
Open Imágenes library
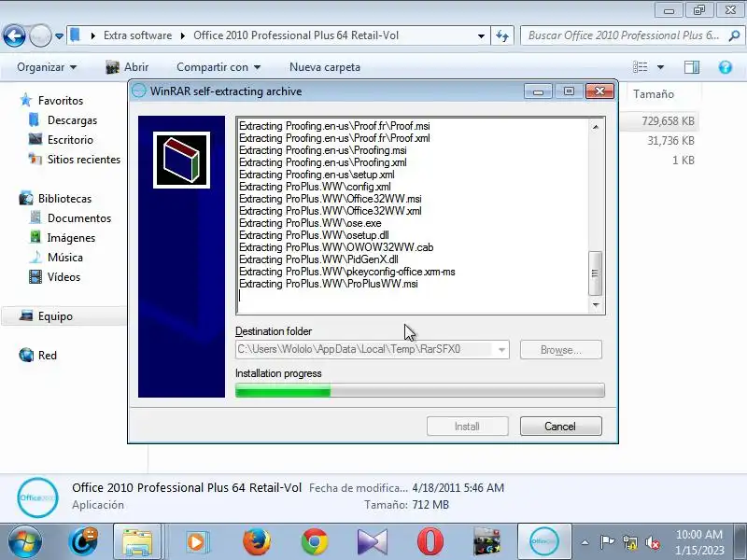71,238
